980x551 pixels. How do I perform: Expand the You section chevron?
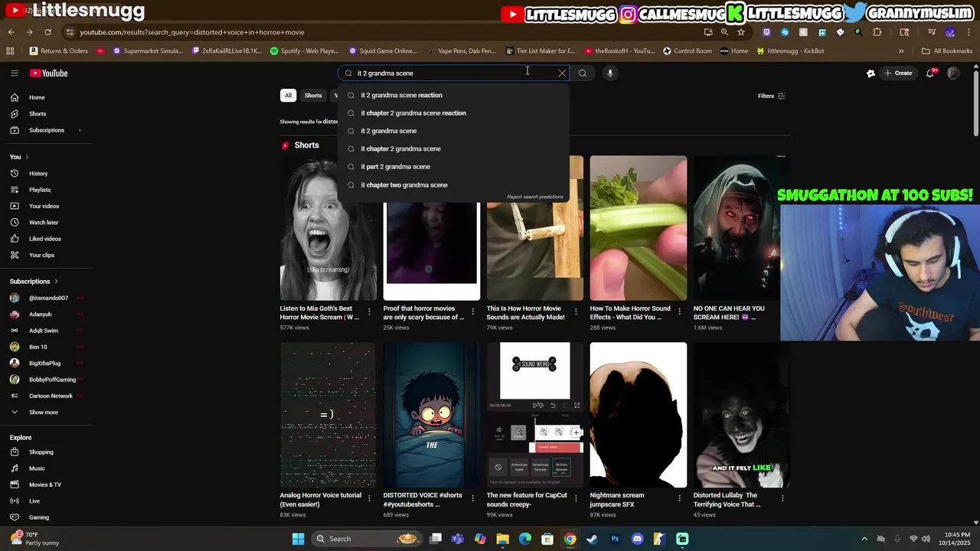pyautogui.click(x=27, y=157)
